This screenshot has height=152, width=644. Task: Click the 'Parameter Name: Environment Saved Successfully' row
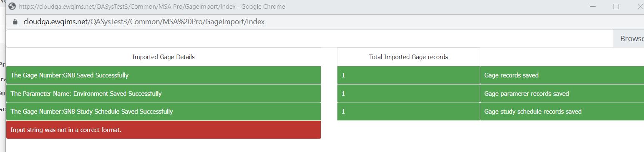tap(164, 94)
